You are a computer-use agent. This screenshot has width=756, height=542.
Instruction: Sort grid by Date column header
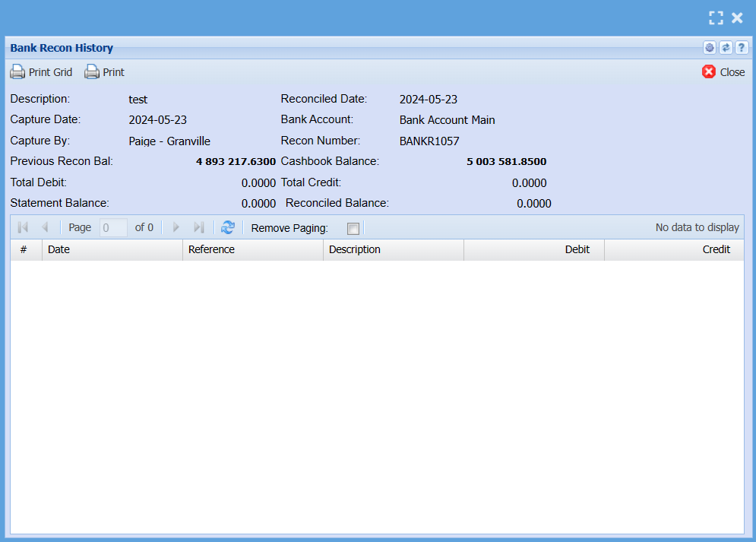pyautogui.click(x=112, y=249)
